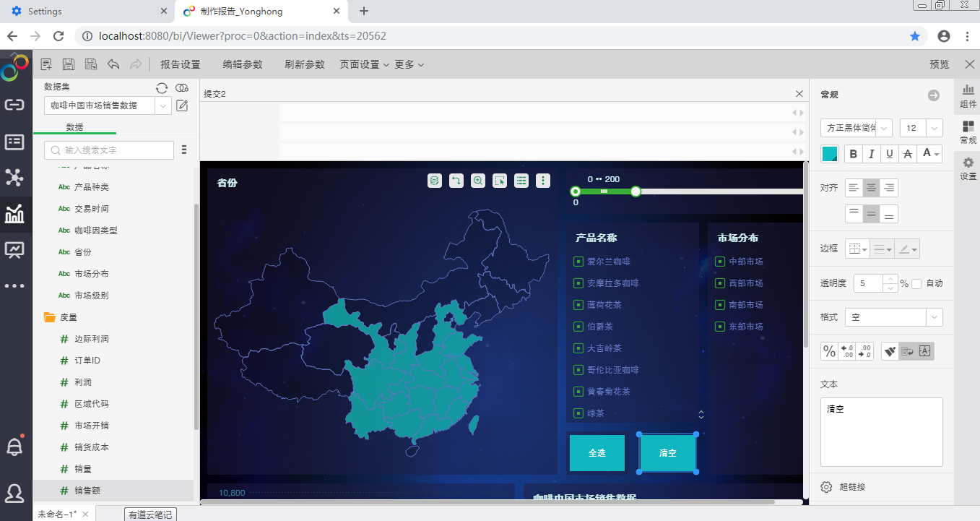
Task: Switch to the 设置 side tab
Action: pos(968,168)
